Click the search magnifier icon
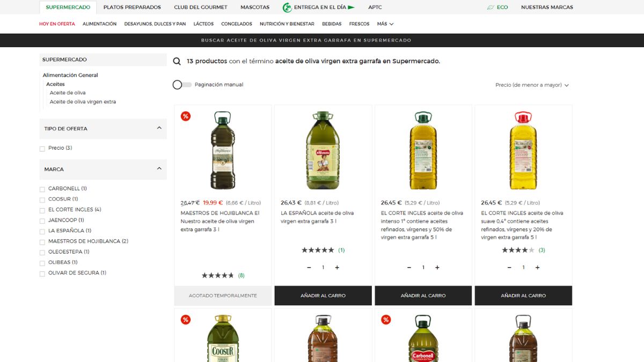 pos(177,61)
